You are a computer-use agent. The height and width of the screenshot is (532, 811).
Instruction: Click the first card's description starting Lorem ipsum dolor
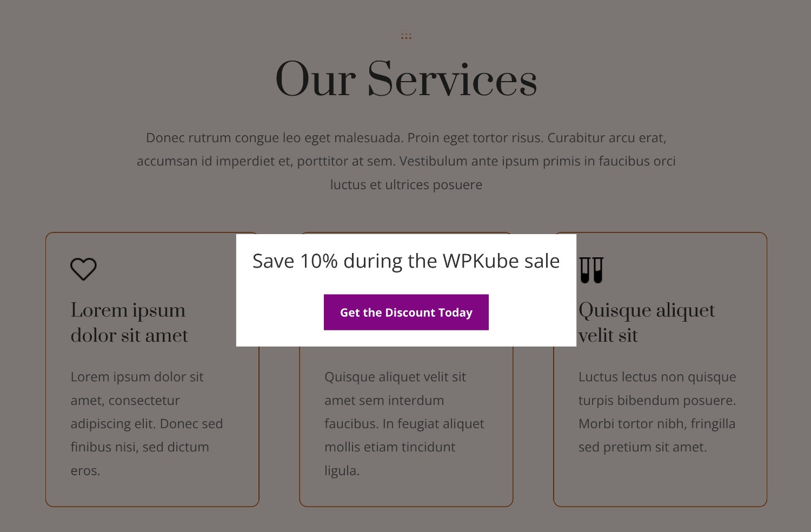click(147, 423)
